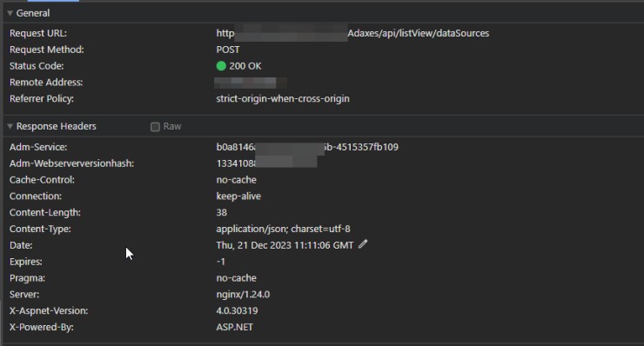The image size is (644, 346).
Task: Click the green status indicator dot
Action: 221,66
